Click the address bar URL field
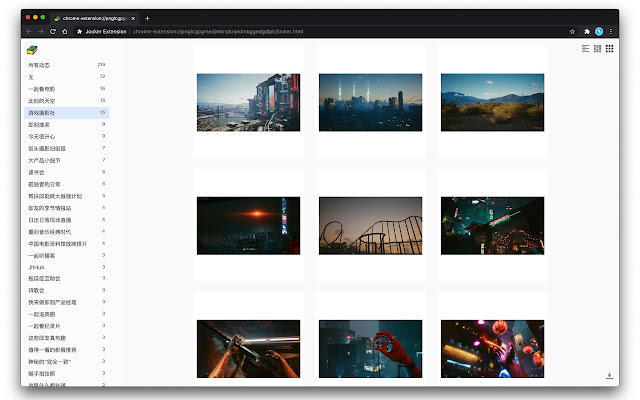The width and height of the screenshot is (640, 400). click(318, 31)
